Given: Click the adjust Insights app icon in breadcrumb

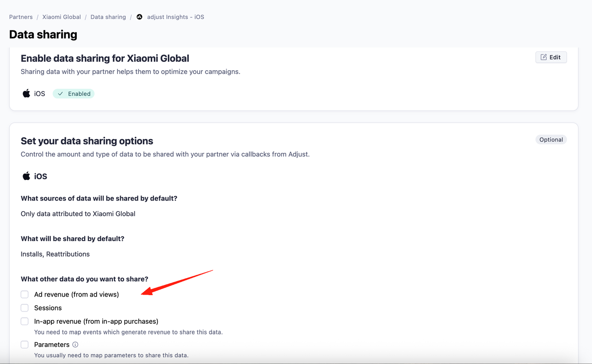Looking at the screenshot, I should 139,17.
